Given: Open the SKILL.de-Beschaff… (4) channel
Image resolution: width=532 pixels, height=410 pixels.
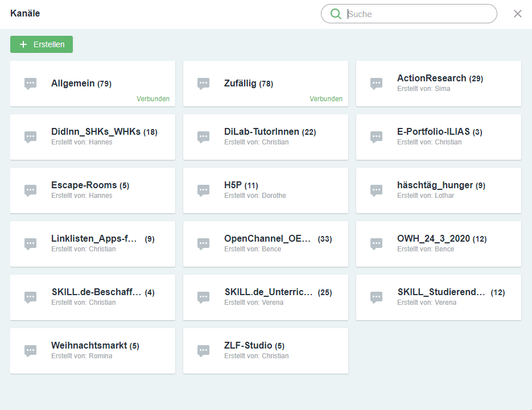Looking at the screenshot, I should 93,297.
